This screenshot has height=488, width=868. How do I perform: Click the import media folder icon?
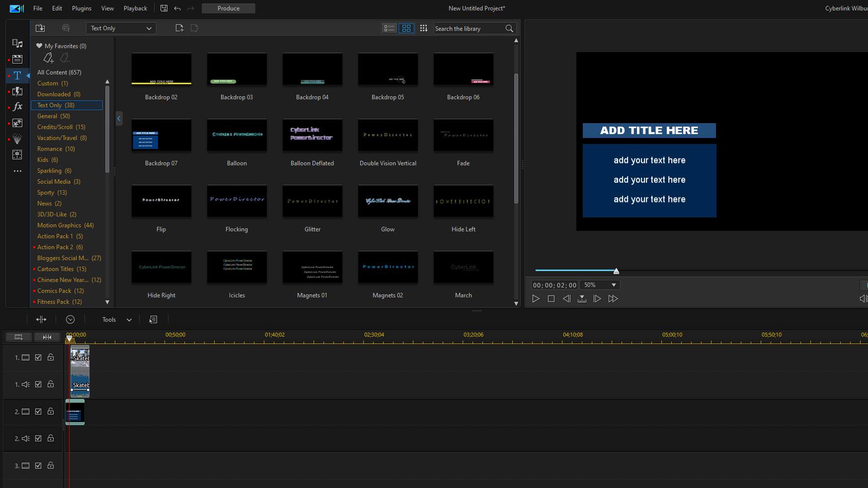click(x=40, y=28)
